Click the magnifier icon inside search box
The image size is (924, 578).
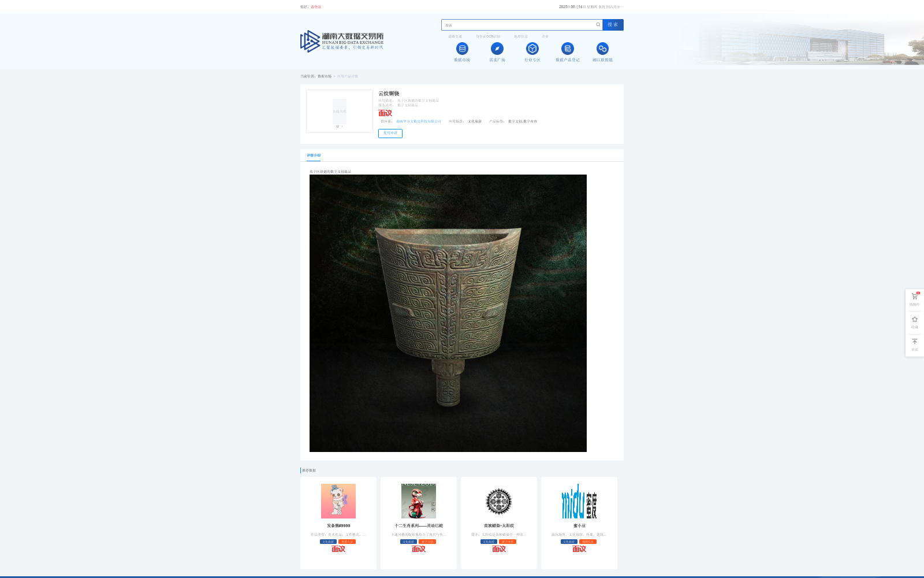point(598,24)
